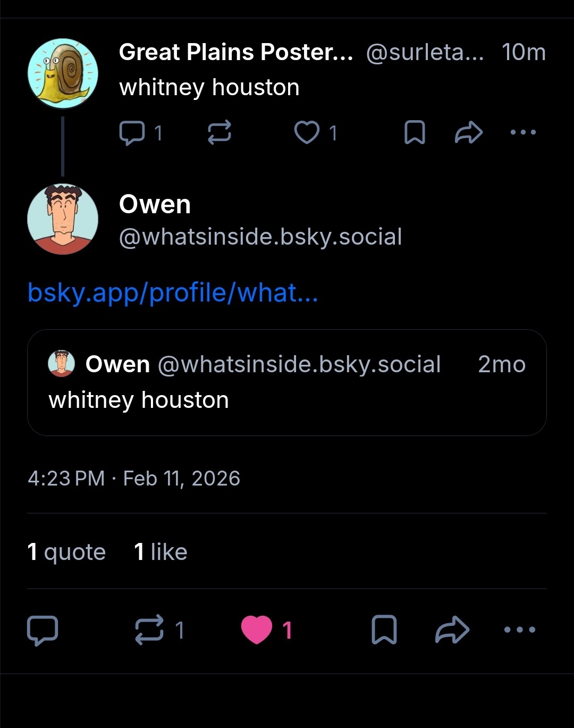574x728 pixels.
Task: Open the snail avatar profile
Action: [x=63, y=73]
